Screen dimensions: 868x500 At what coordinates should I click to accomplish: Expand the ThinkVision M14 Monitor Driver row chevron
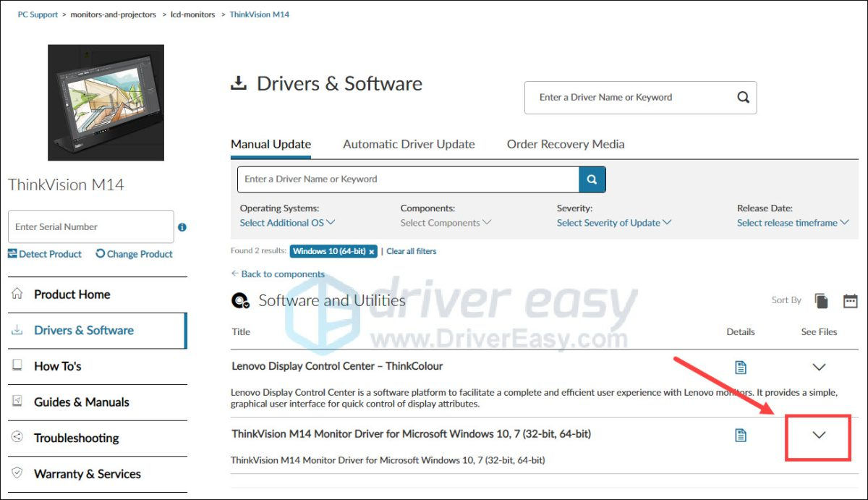point(818,435)
